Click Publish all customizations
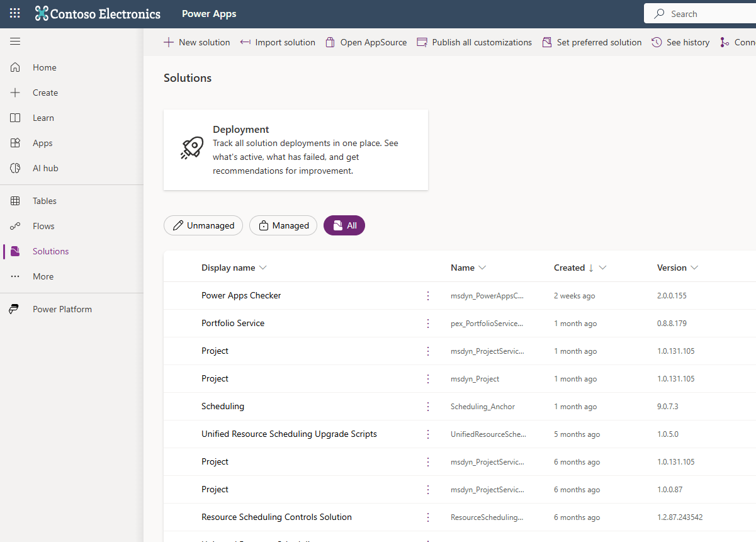Image resolution: width=756 pixels, height=542 pixels. (x=474, y=42)
